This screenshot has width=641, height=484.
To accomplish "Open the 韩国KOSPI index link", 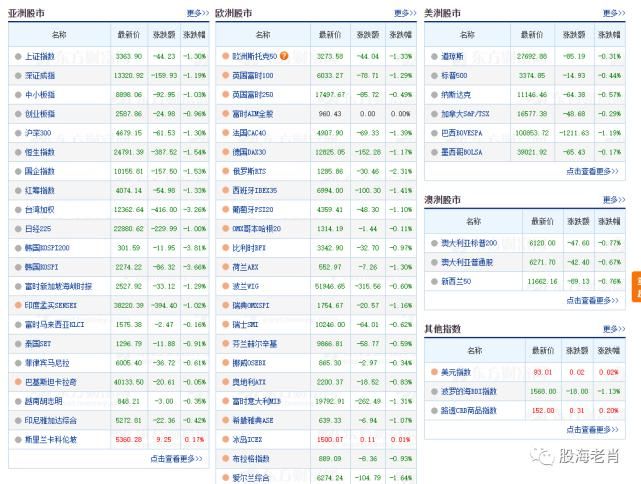I will click(x=41, y=267).
